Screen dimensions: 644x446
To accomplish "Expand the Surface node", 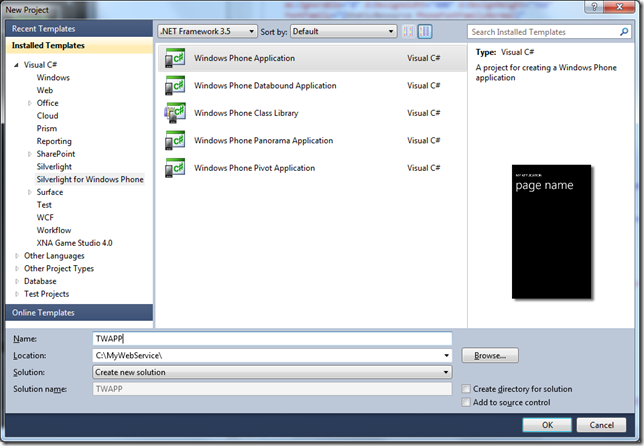I will [x=30, y=192].
